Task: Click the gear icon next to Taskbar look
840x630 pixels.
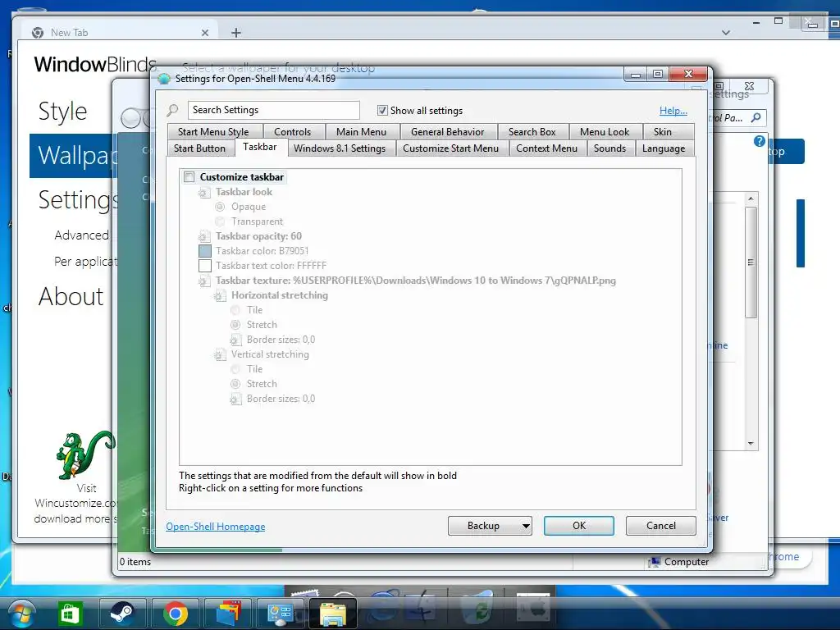Action: [x=204, y=192]
